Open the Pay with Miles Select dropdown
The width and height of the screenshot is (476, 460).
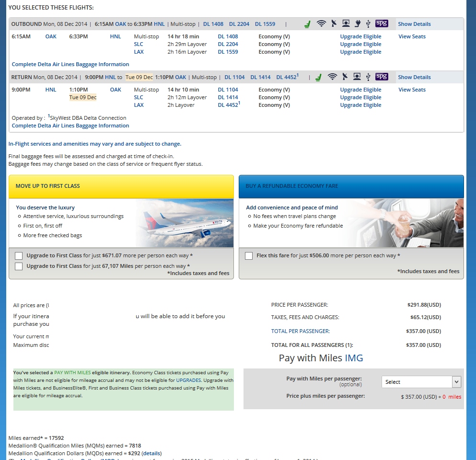(421, 382)
